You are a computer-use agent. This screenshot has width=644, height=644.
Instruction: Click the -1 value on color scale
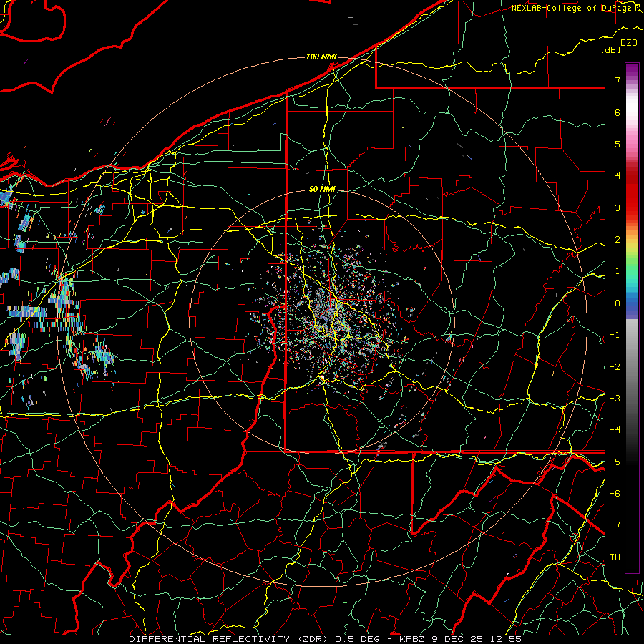pyautogui.click(x=615, y=335)
